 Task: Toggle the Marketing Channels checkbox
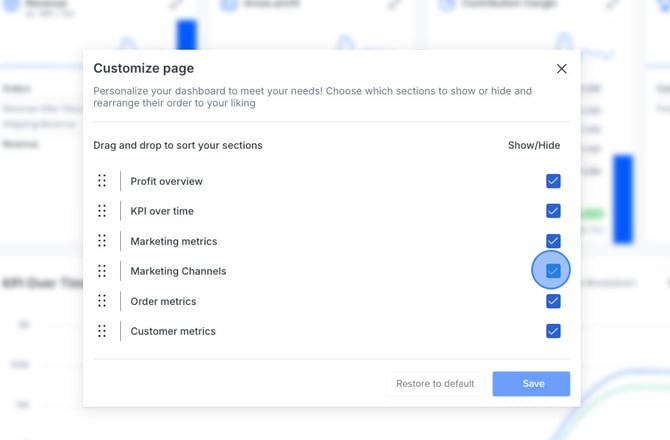pyautogui.click(x=553, y=271)
